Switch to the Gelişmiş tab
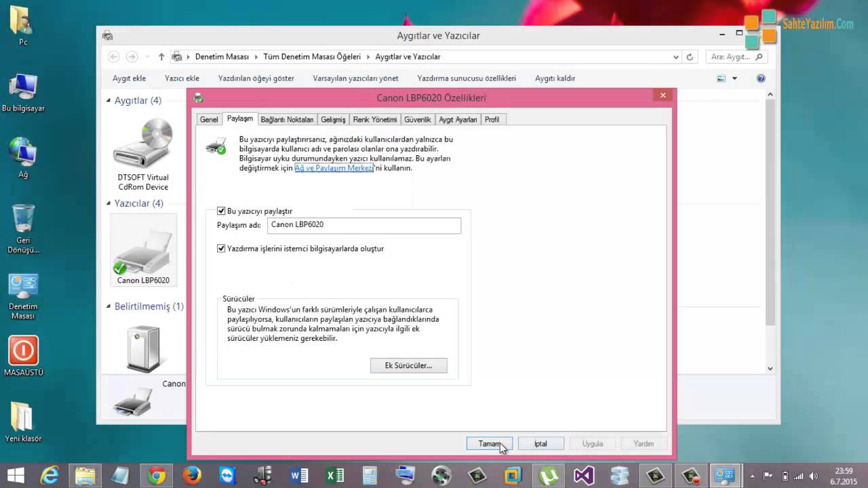This screenshot has height=488, width=868. (333, 119)
